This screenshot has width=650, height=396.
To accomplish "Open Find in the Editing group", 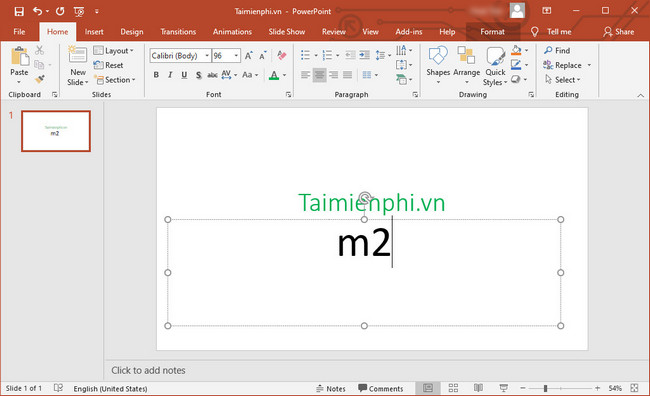I will 557,51.
